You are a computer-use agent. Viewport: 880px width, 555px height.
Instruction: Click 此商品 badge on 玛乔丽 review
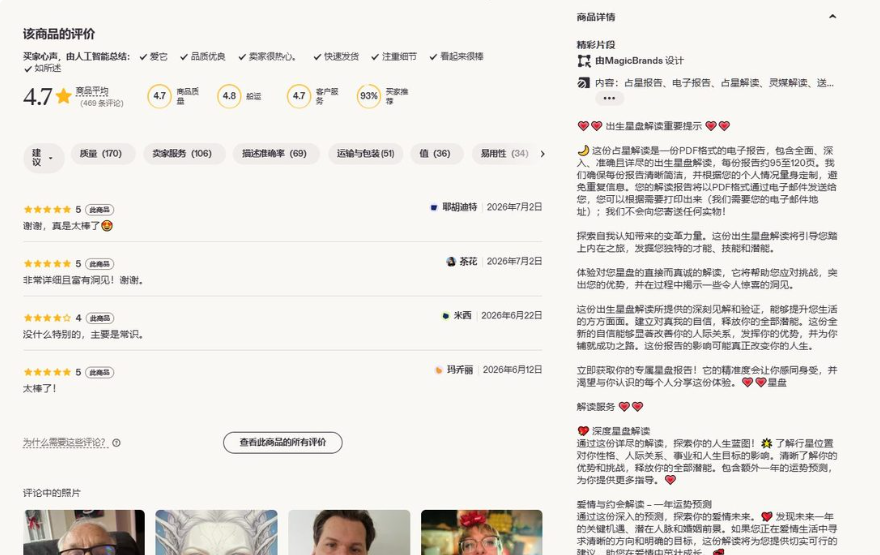tap(100, 373)
